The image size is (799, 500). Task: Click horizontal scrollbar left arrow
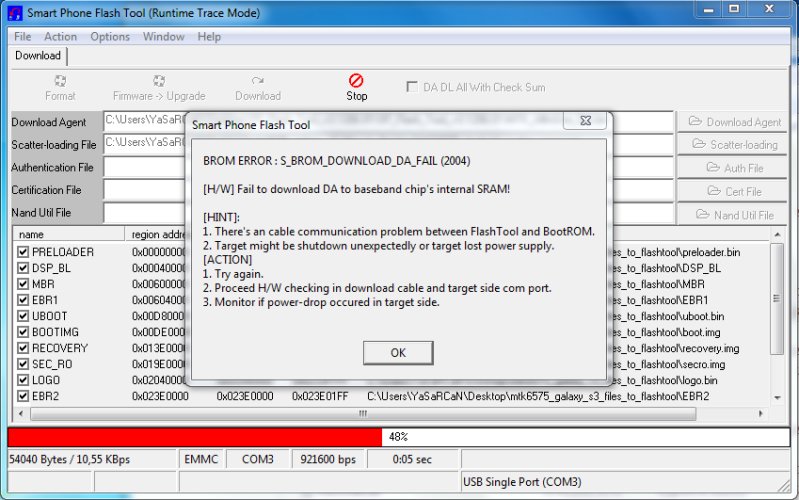[x=21, y=414]
